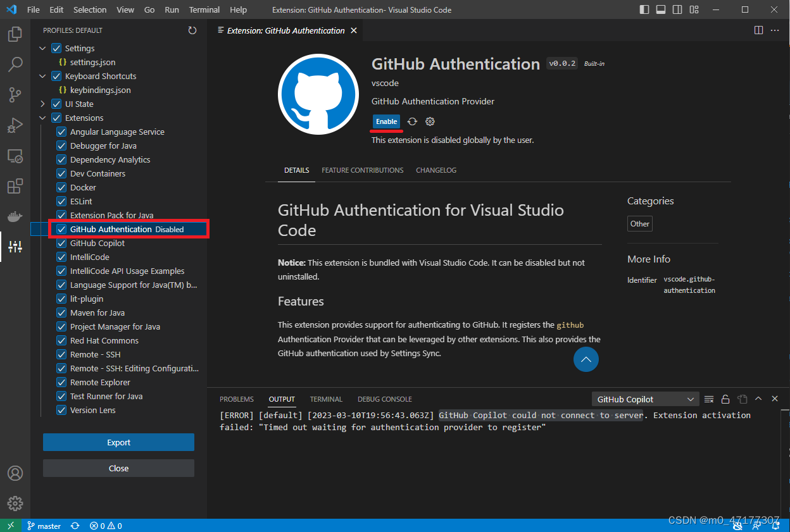This screenshot has width=790, height=532.
Task: Open settings.json in the profile tree
Action: click(x=92, y=62)
